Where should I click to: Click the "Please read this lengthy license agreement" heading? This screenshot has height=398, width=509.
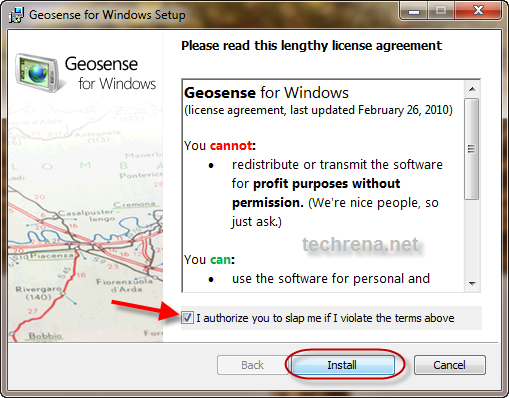click(311, 46)
